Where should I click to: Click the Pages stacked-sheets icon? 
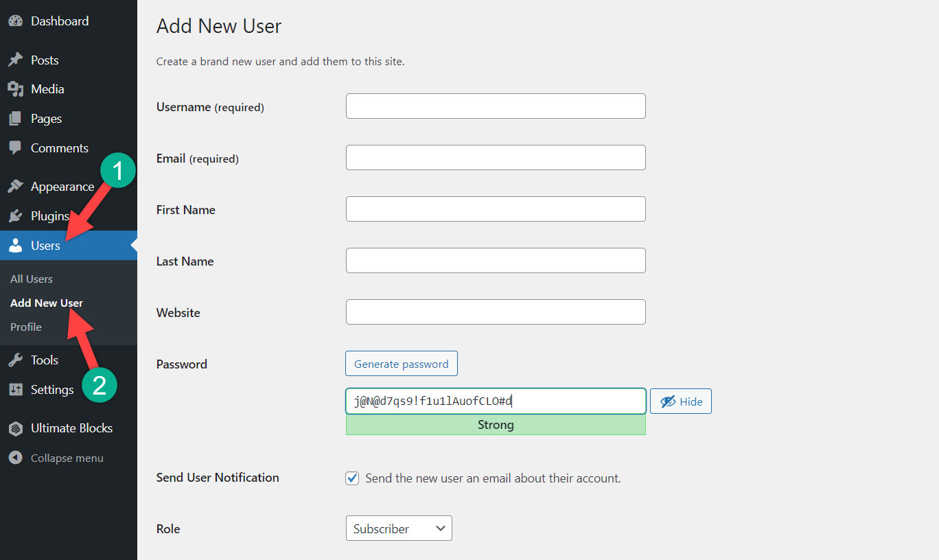[x=15, y=119]
